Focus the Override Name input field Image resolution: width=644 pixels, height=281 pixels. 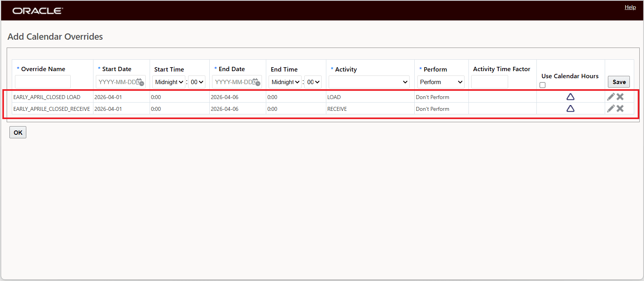tap(43, 82)
